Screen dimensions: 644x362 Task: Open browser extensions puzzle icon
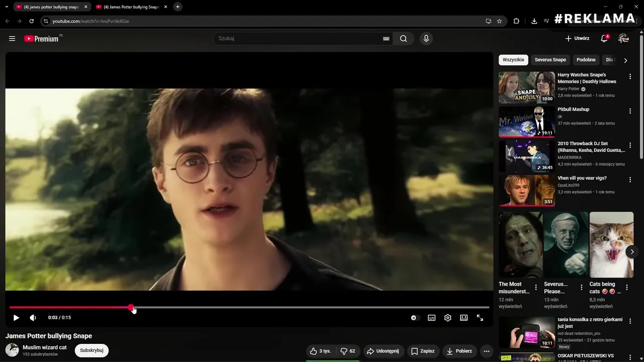(516, 21)
